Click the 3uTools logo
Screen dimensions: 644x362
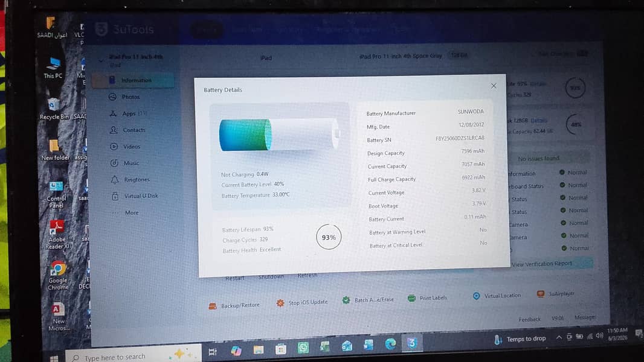point(124,30)
